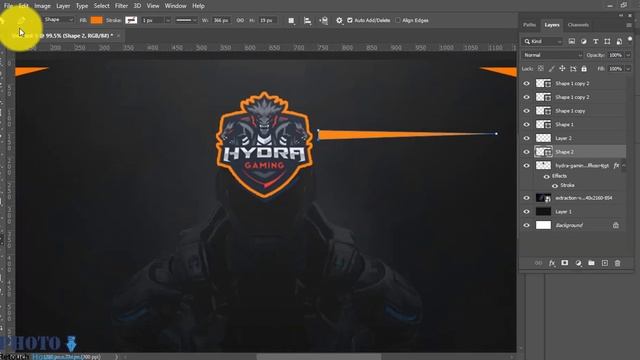Image resolution: width=640 pixels, height=360 pixels.
Task: Hide the Shape 1 copy layer
Action: click(527, 111)
